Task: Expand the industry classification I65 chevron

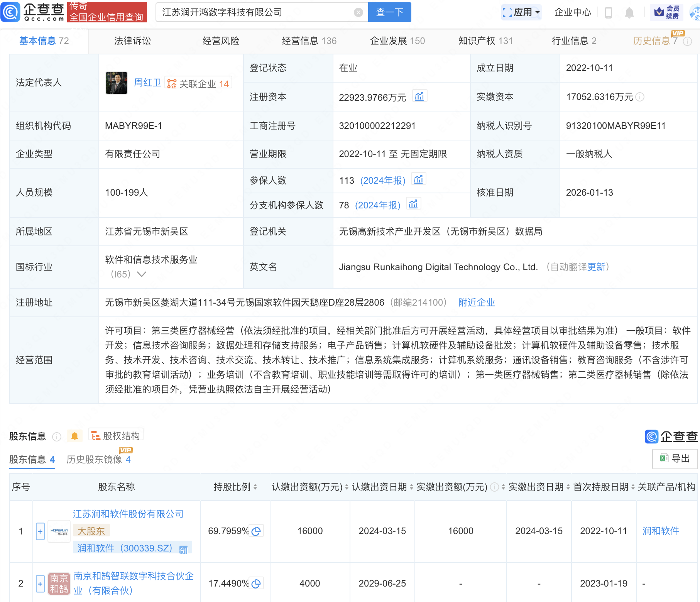Action: (142, 274)
